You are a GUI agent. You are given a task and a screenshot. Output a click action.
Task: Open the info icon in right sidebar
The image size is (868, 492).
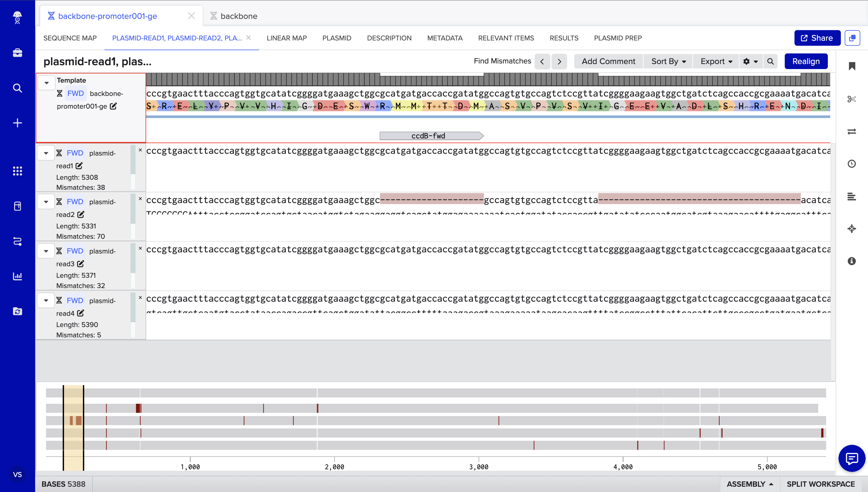point(851,261)
